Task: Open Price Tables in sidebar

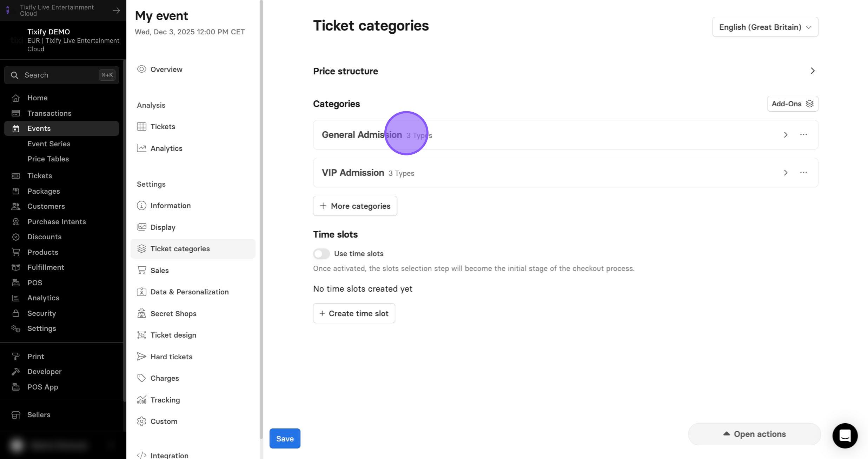Action: [x=48, y=159]
